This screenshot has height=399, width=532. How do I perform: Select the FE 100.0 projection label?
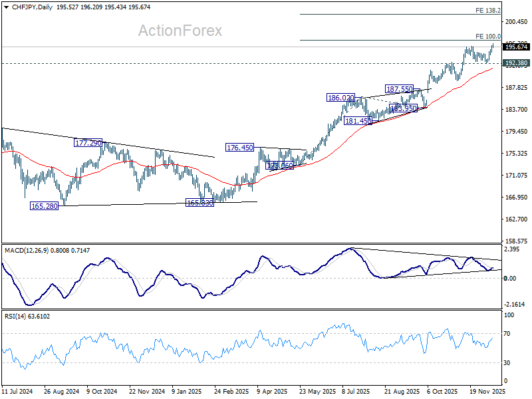click(488, 37)
